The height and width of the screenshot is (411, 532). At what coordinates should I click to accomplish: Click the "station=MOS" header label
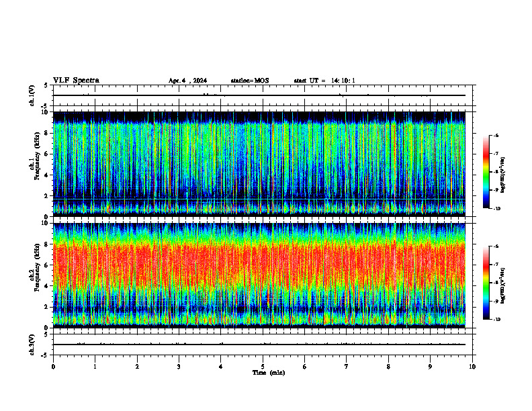coord(250,81)
